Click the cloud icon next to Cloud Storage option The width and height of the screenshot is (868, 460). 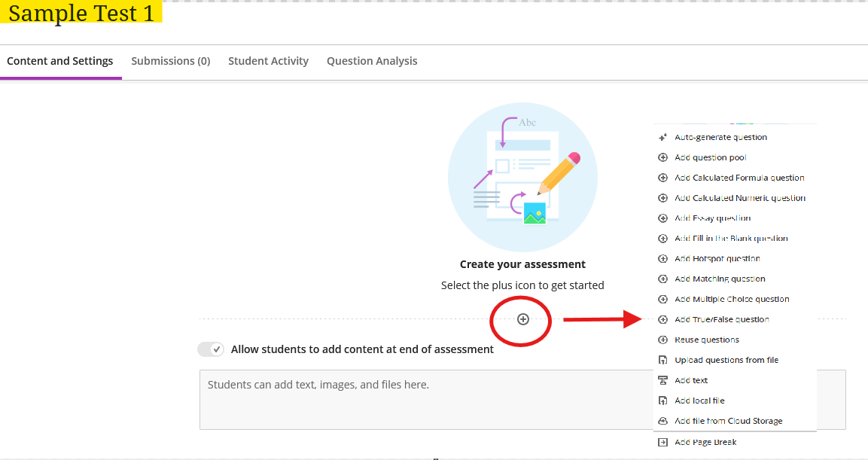click(662, 421)
